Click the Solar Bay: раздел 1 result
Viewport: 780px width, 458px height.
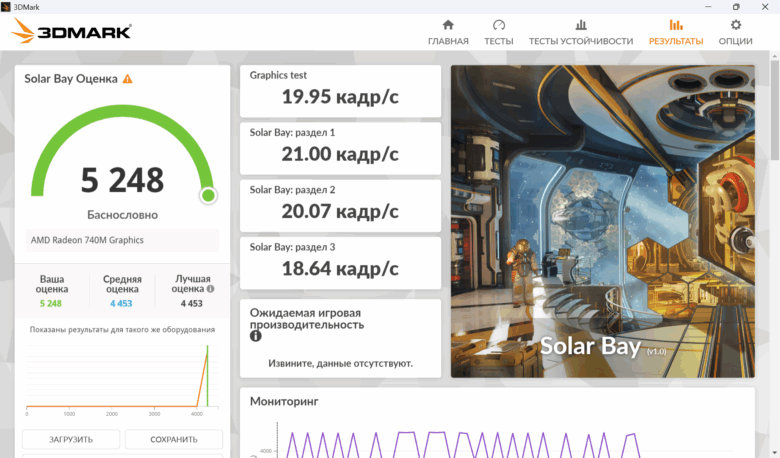coord(340,148)
